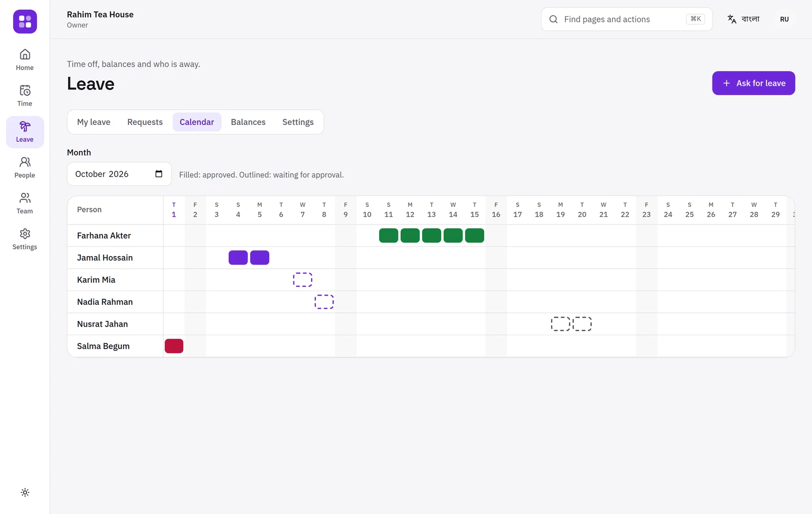Switch to the My leave tab
812x514 pixels.
coord(94,122)
